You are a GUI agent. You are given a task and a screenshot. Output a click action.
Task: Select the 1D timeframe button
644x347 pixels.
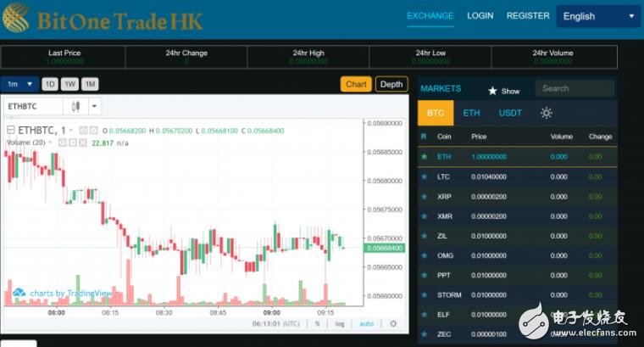point(50,84)
